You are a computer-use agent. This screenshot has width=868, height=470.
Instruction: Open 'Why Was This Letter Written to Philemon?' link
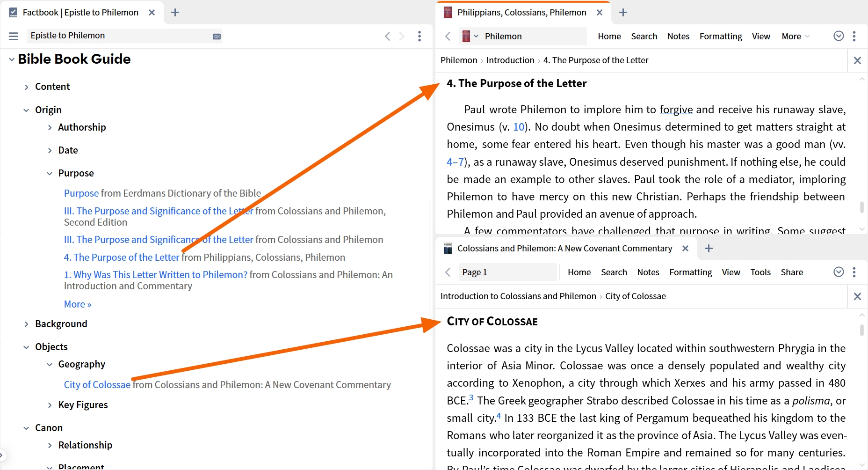pyautogui.click(x=156, y=275)
